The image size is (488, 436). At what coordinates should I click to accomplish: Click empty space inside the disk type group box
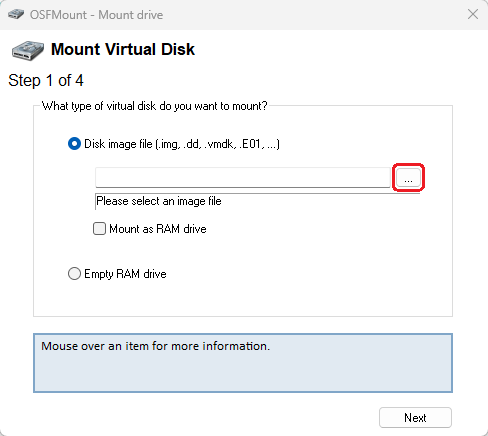tap(300, 273)
